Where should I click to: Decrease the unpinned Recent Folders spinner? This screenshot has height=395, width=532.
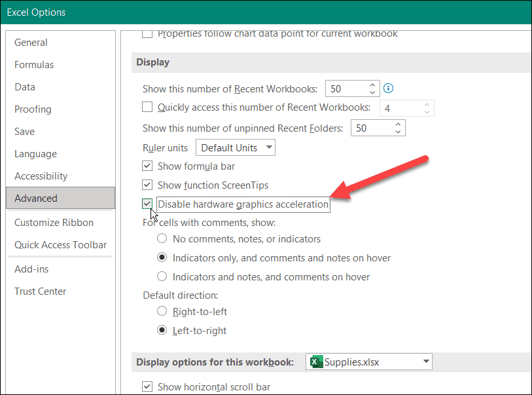[399, 132]
